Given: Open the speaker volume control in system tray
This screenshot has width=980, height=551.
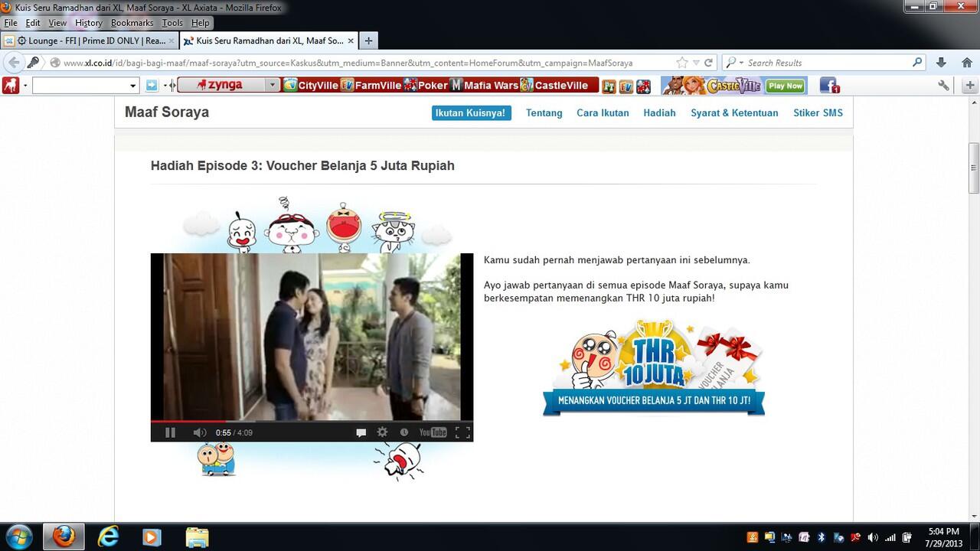Looking at the screenshot, I should (871, 538).
